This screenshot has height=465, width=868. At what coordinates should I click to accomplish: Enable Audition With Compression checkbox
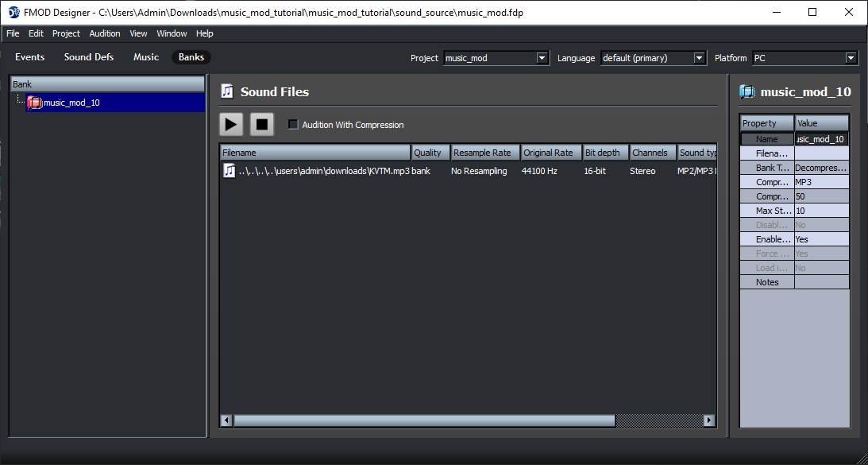293,125
